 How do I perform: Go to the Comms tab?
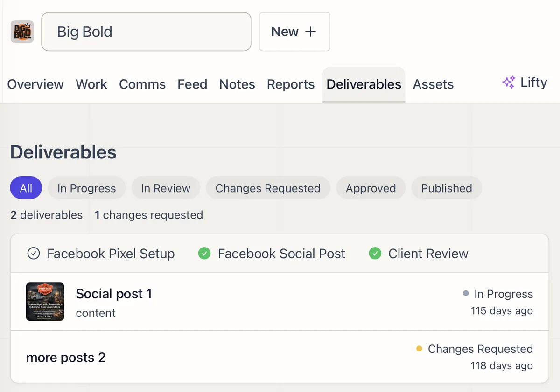[x=142, y=84]
